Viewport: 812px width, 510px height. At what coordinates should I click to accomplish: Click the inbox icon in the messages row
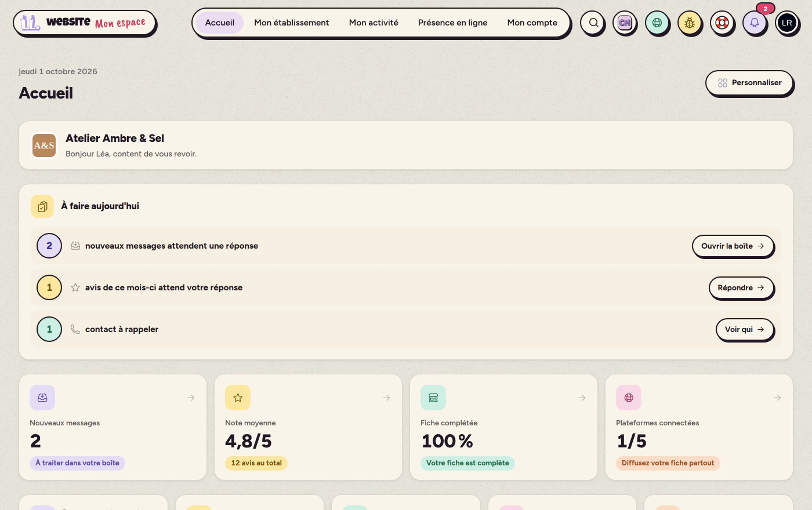(75, 246)
